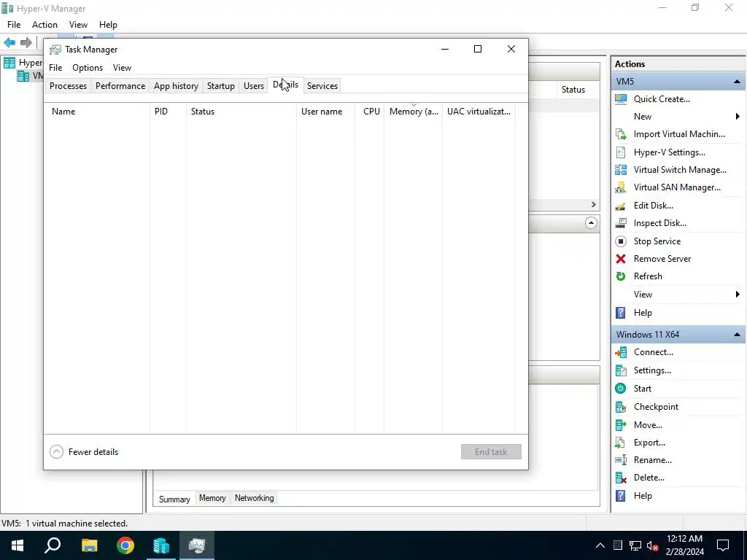Switch to the Services tab
This screenshot has width=747, height=560.
pyautogui.click(x=322, y=86)
